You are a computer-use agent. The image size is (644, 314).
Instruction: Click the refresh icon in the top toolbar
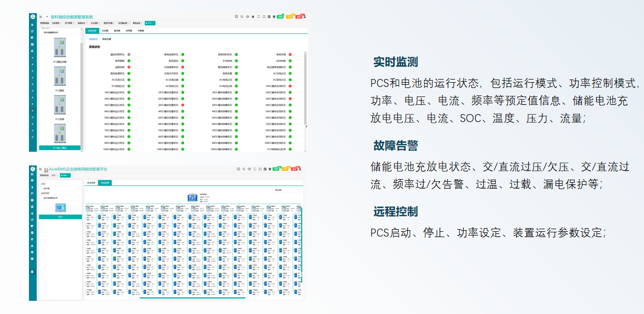pos(259,16)
